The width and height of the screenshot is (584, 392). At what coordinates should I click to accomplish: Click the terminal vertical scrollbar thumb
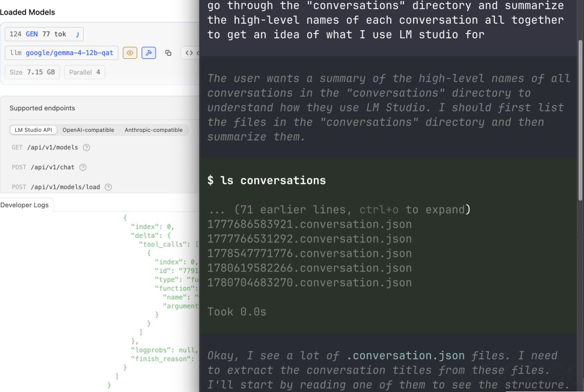[x=580, y=120]
